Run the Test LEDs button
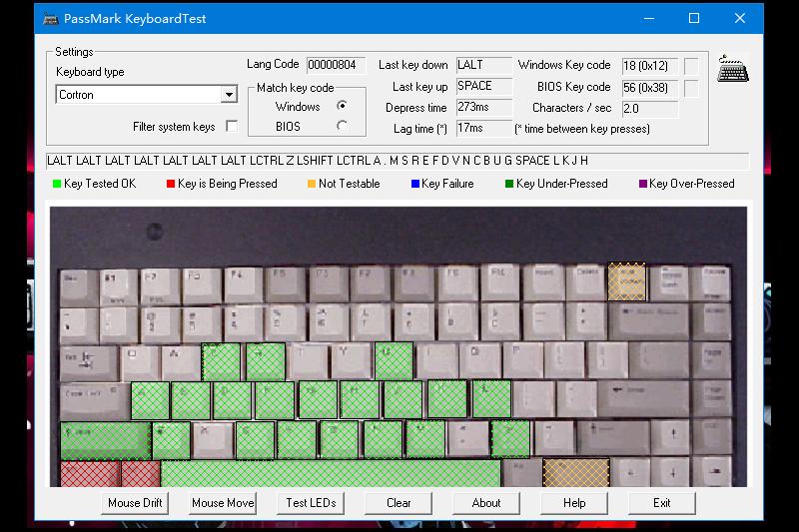Image resolution: width=799 pixels, height=532 pixels. [311, 503]
